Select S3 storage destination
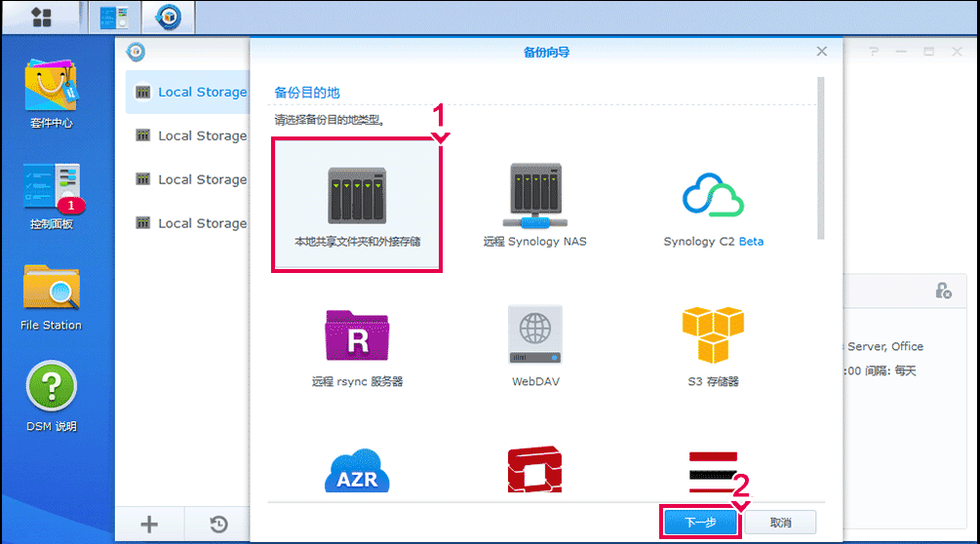980x544 pixels. (713, 346)
